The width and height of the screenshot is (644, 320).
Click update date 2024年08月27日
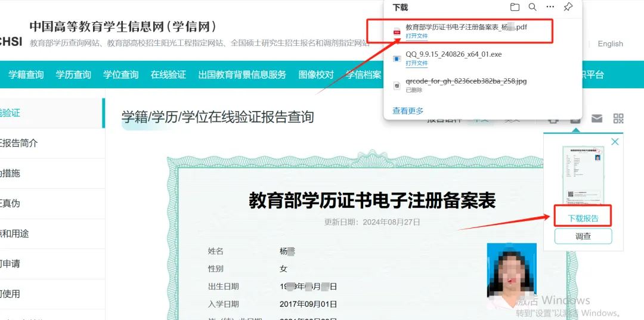tap(391, 222)
